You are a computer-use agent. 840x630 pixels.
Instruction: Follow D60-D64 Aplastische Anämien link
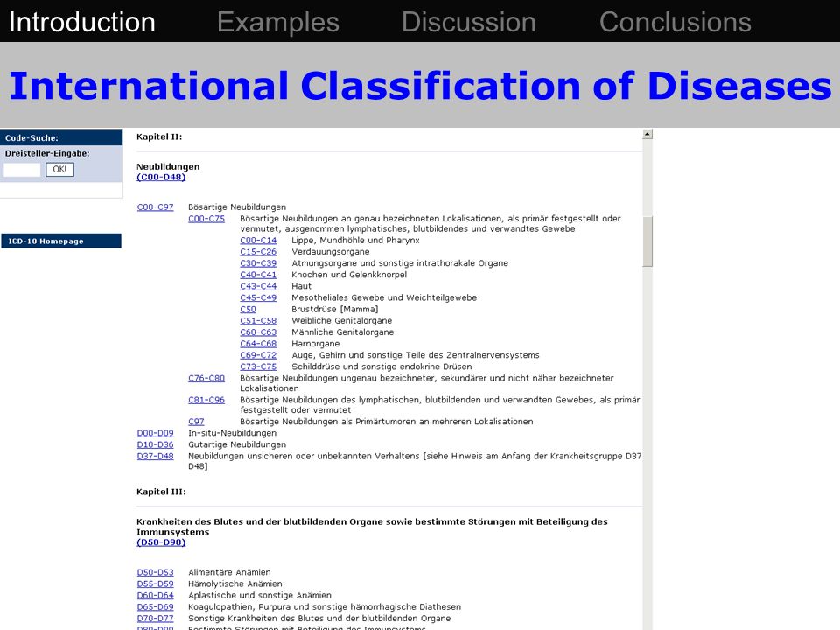pos(156,596)
